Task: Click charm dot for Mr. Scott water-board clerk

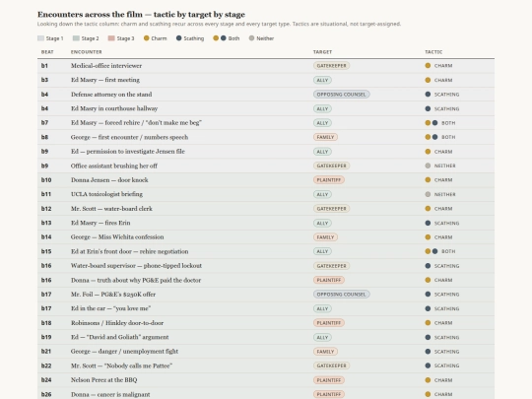Action: (428, 208)
